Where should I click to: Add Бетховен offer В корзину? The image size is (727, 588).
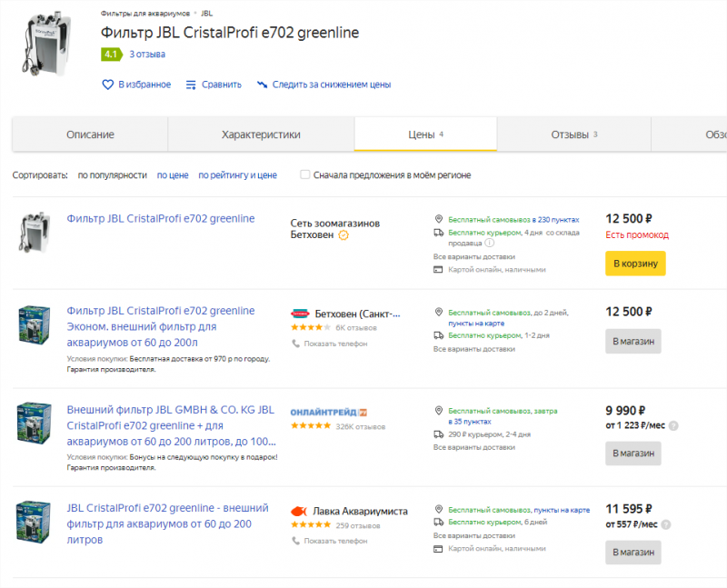point(635,264)
